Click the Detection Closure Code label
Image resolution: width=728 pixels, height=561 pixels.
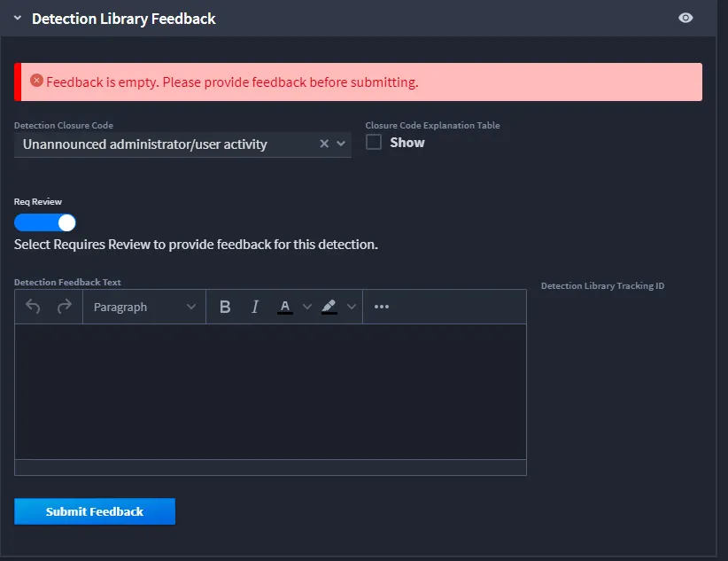tap(64, 126)
